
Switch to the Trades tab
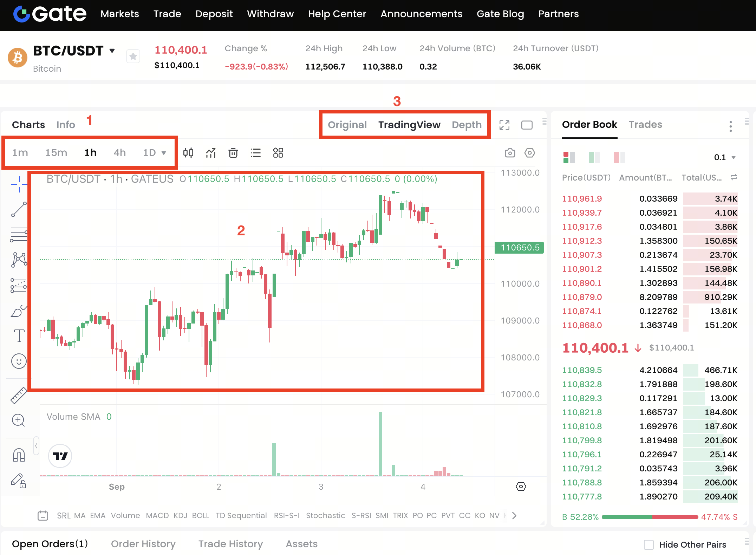(x=645, y=124)
